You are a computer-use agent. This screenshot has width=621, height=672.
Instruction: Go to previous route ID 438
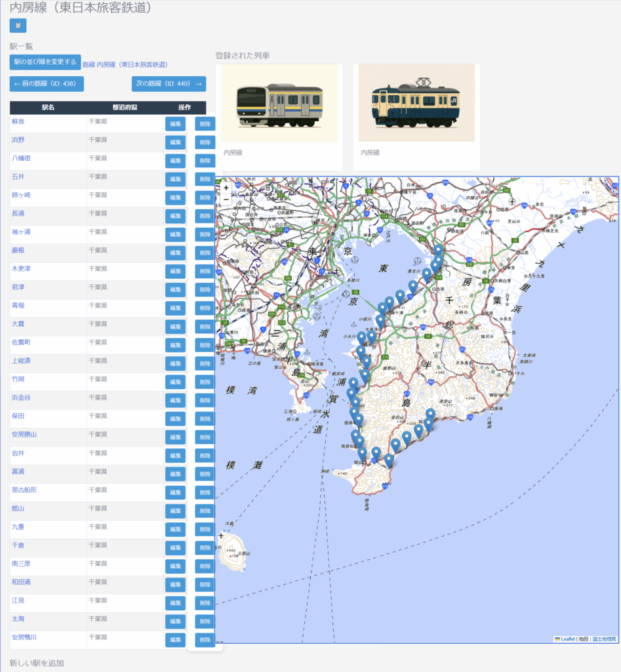coord(47,84)
